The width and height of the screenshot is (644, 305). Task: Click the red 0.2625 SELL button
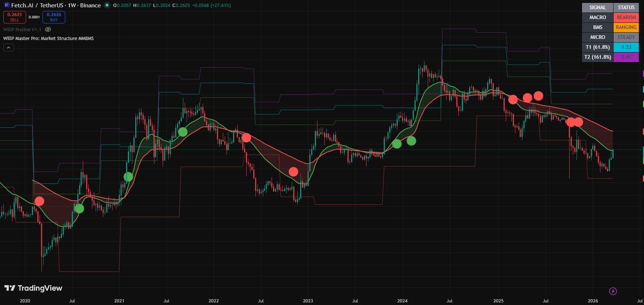click(x=14, y=17)
